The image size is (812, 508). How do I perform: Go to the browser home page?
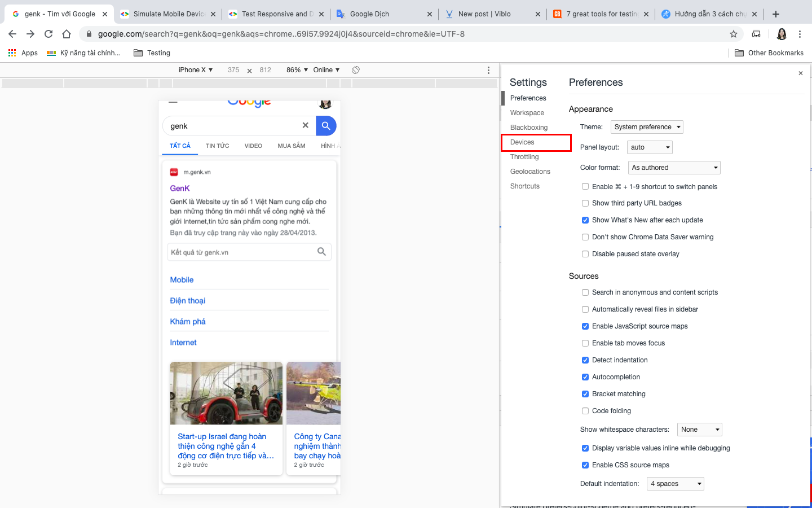click(67, 34)
